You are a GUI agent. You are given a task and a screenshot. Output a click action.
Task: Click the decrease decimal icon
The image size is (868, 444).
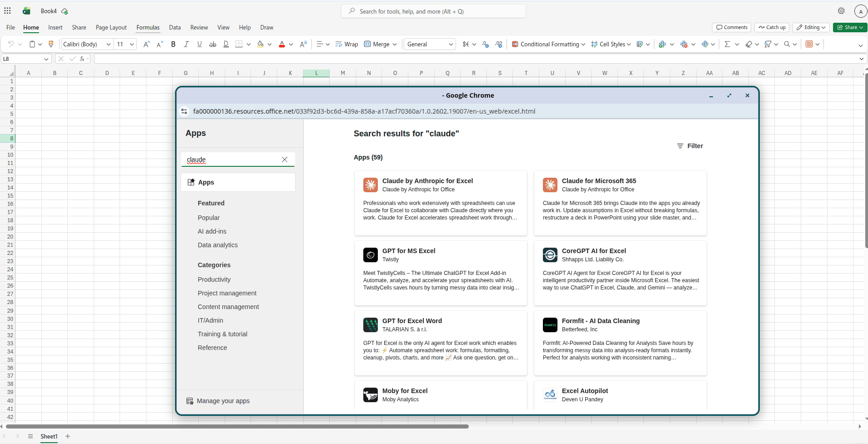[x=499, y=44]
